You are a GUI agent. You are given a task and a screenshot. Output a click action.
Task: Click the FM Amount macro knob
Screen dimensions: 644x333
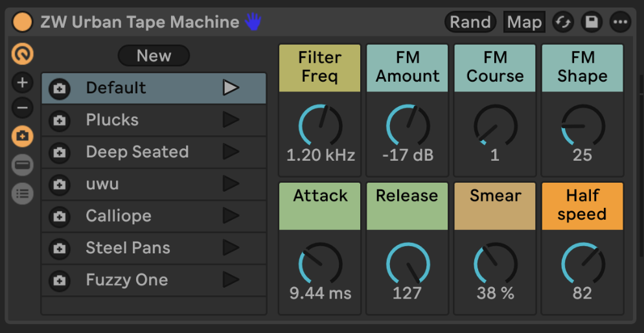pyautogui.click(x=408, y=126)
